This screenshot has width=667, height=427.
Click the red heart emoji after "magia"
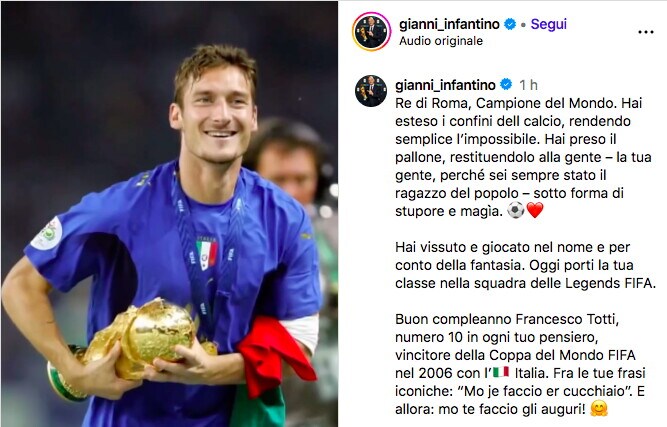(535, 210)
